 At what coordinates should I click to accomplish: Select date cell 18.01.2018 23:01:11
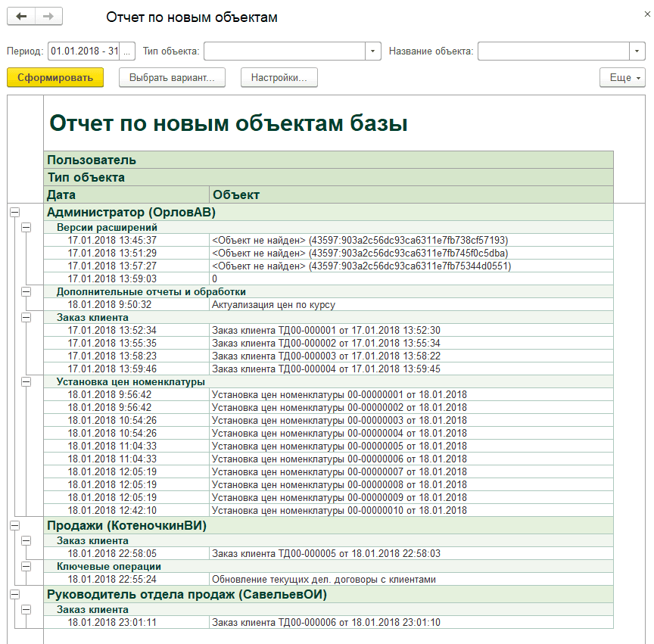pyautogui.click(x=126, y=622)
